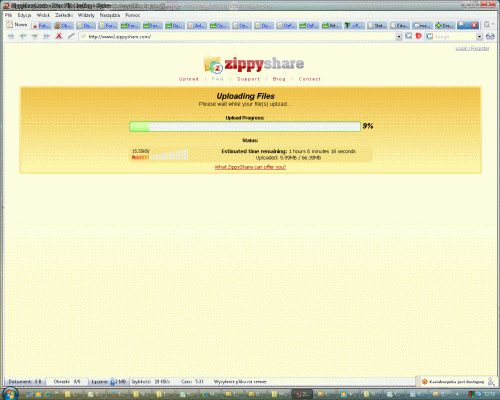500x400 pixels.
Task: Open the closed tabs trash icon
Action: 487,25
